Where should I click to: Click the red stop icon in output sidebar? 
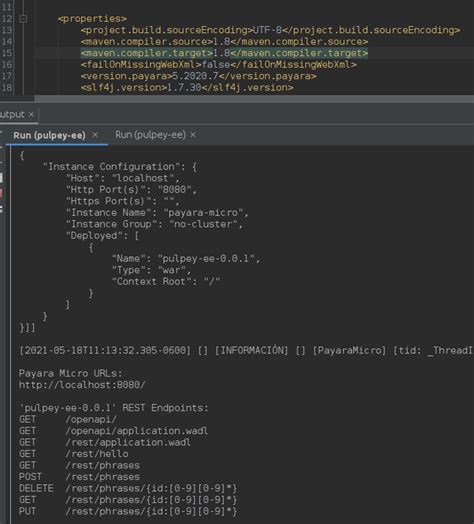1,193
